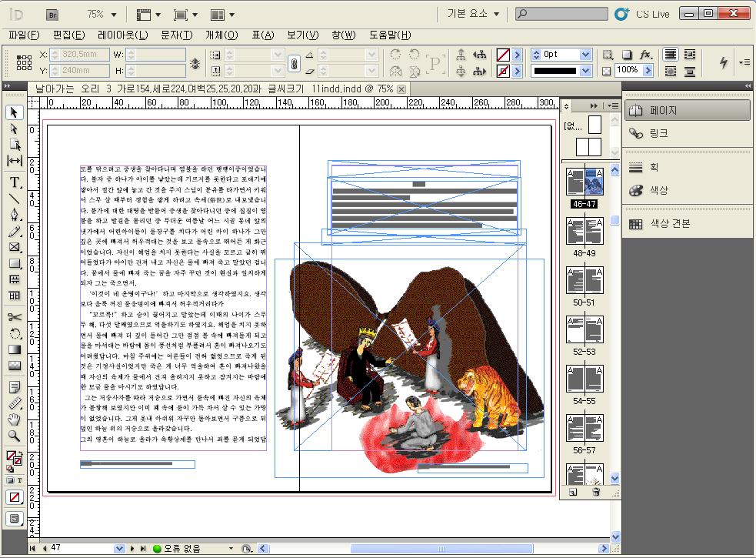The width and height of the screenshot is (756, 558).
Task: Open the 페이지 panel button
Action: click(x=686, y=110)
